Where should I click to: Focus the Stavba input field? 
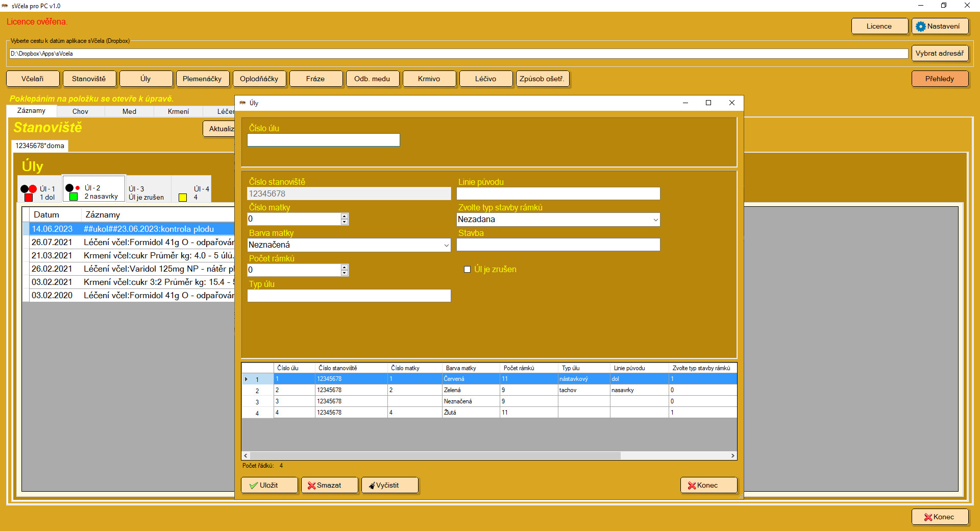[558, 245]
